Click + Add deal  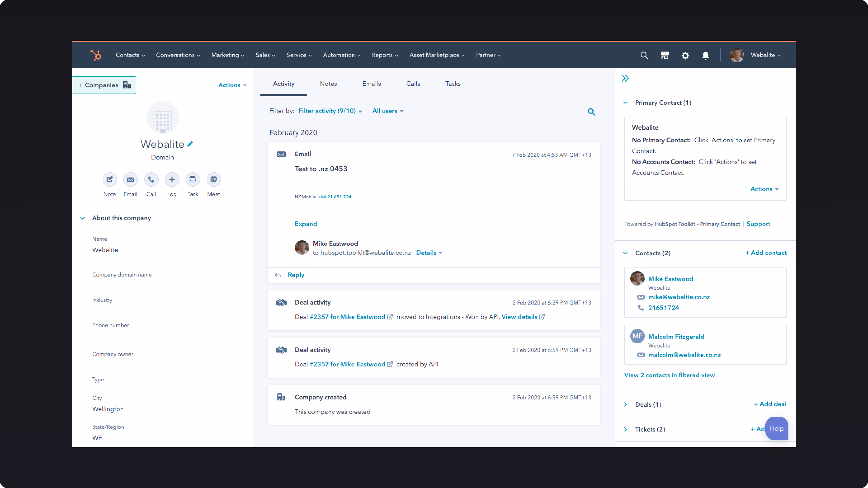click(x=770, y=404)
